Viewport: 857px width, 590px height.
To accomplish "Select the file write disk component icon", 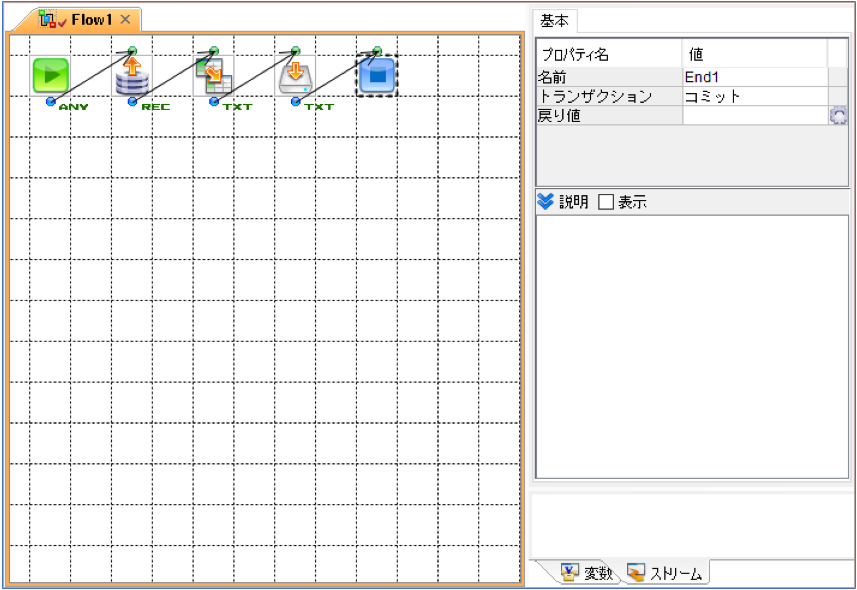I will pos(295,75).
